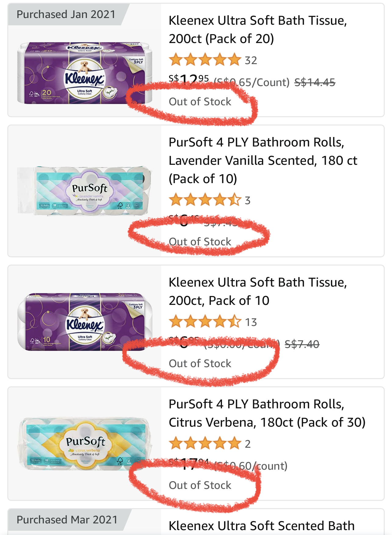Open Kleenex Ultra Soft Scented Bath listing
The height and width of the screenshot is (535, 392).
pyautogui.click(x=261, y=526)
